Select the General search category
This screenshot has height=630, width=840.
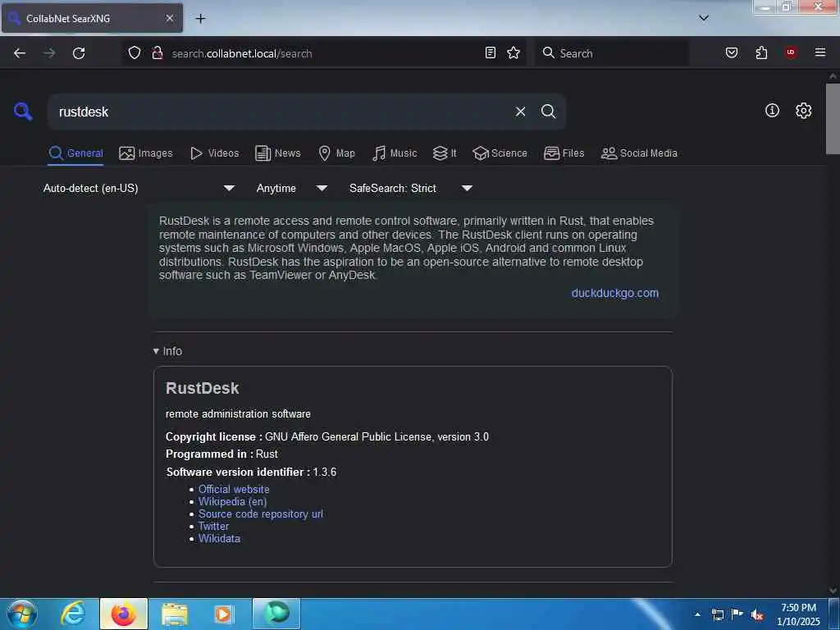(75, 153)
